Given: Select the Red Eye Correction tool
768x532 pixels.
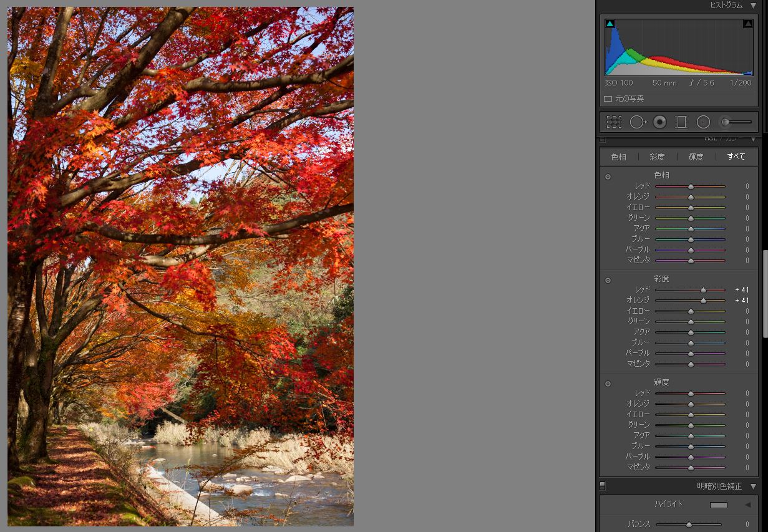Looking at the screenshot, I should pos(659,122).
